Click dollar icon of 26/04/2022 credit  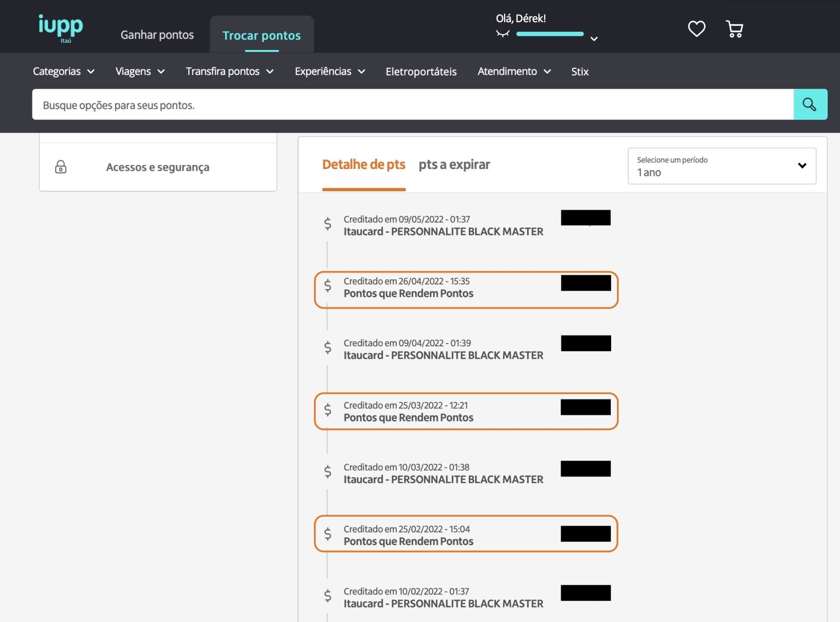pyautogui.click(x=328, y=286)
